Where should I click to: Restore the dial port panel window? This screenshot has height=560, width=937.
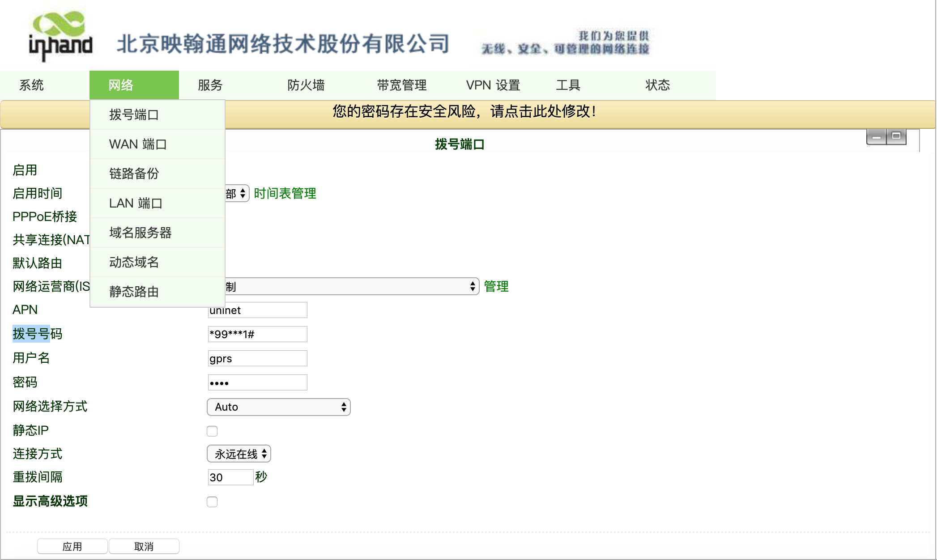tap(896, 136)
